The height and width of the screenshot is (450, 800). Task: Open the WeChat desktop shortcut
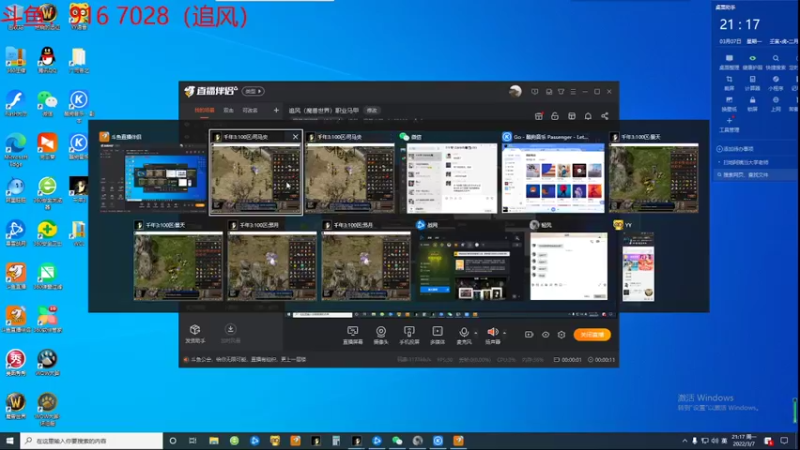pyautogui.click(x=47, y=104)
